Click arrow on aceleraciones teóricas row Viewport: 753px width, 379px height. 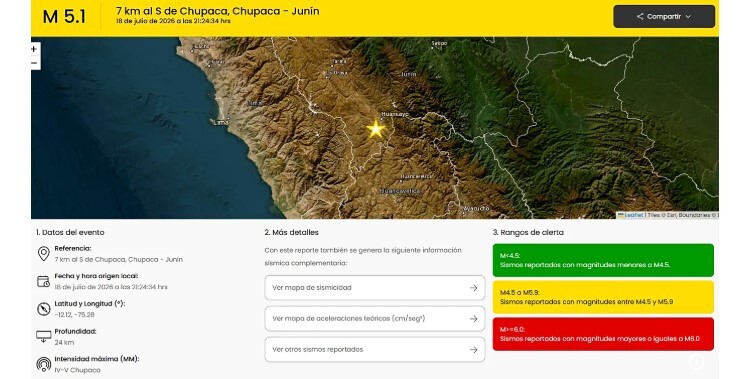coord(474,318)
